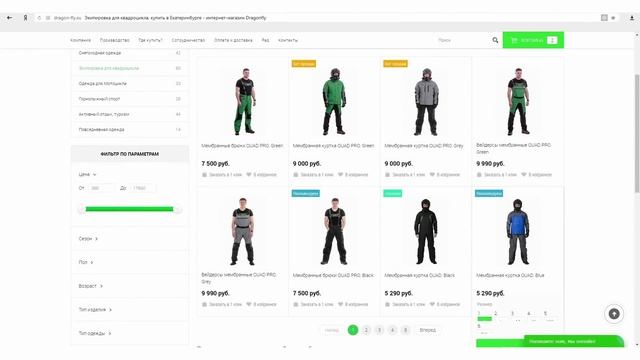
Task: Click one-click order icon for брюки QUAD PRO Green
Action: point(204,175)
